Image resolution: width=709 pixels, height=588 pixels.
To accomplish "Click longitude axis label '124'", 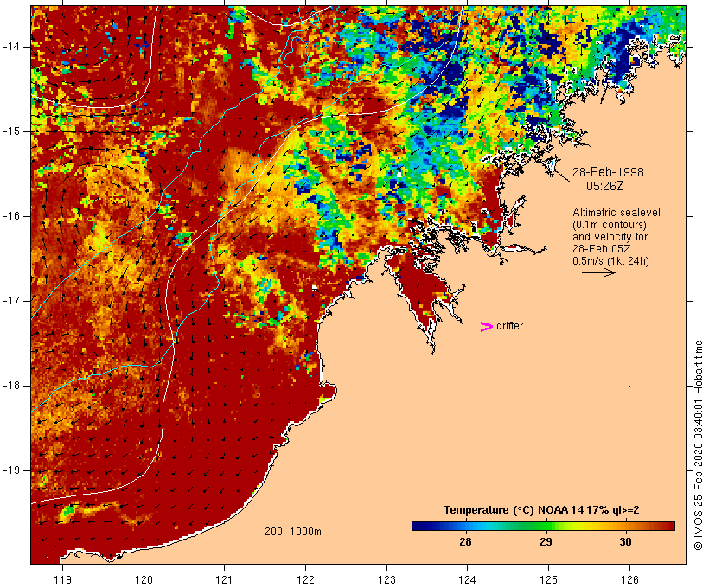I will click(x=467, y=580).
